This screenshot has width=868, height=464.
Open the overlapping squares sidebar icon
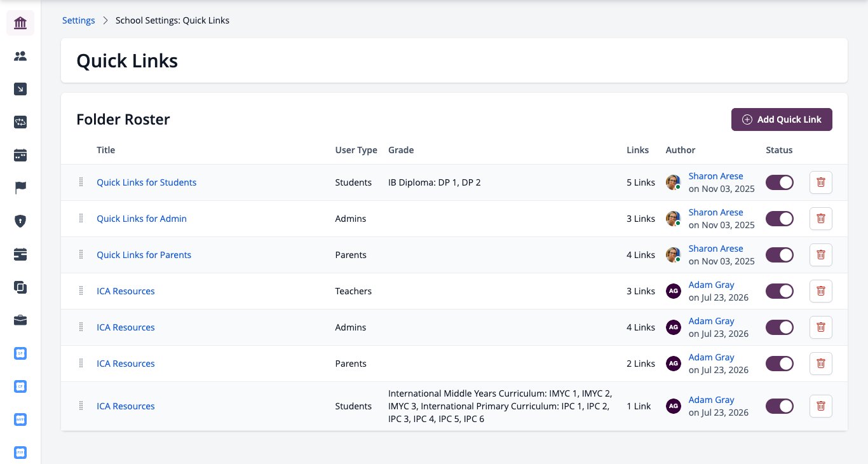(x=20, y=287)
